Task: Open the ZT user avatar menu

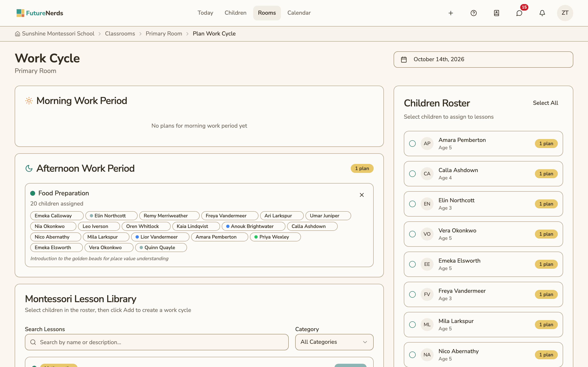Action: pyautogui.click(x=565, y=13)
